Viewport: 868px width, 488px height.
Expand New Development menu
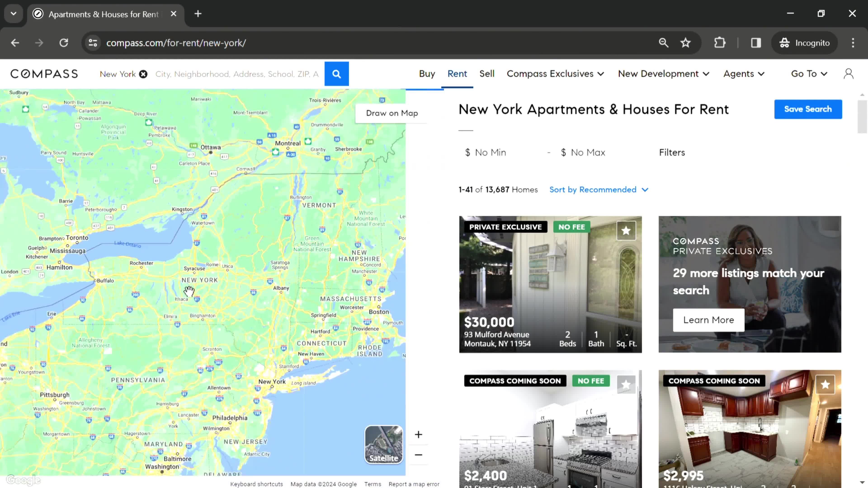tap(663, 74)
